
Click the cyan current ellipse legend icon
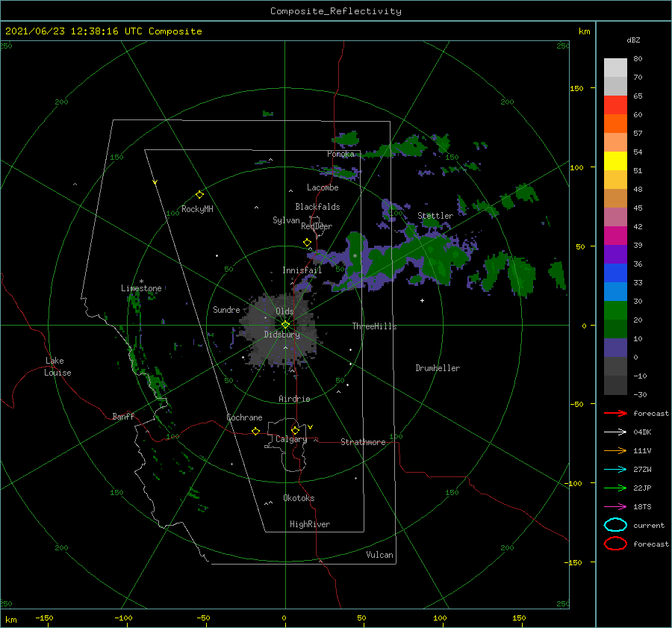click(615, 525)
